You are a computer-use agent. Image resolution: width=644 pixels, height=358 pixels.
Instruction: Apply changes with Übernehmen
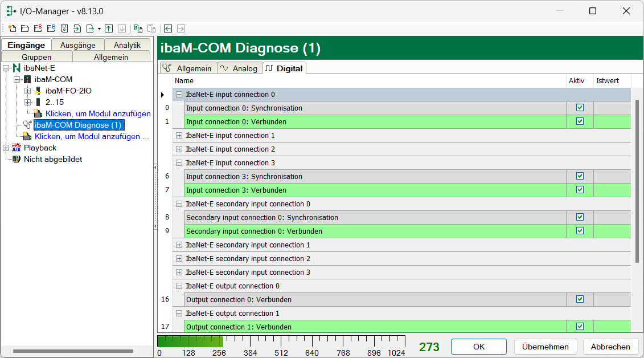pos(545,347)
